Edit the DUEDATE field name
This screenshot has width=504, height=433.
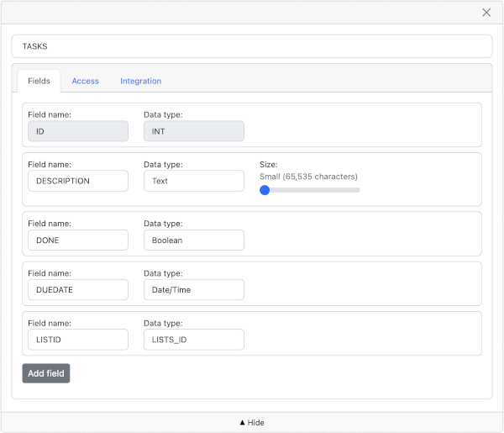click(x=77, y=289)
